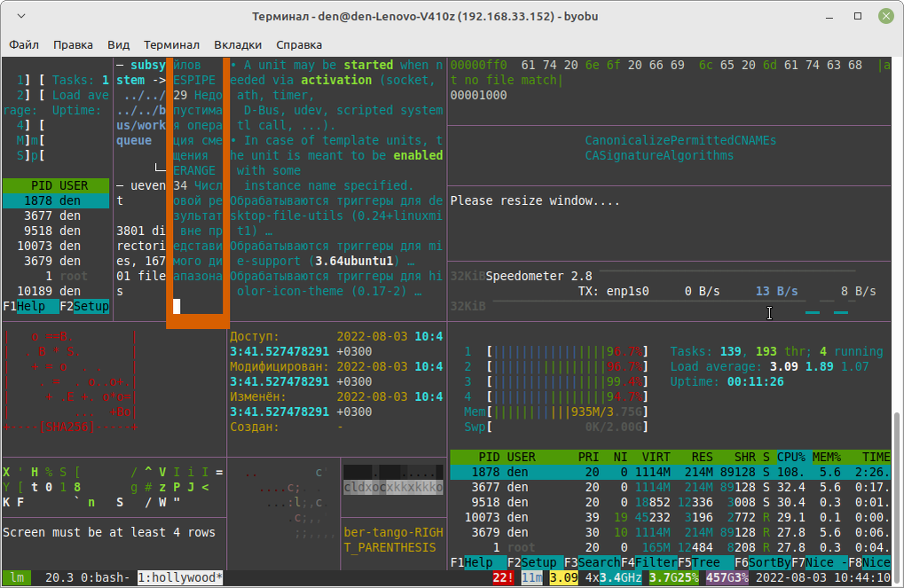Click CPU 1 usage meter showing 96.7%
This screenshot has width=904, height=588.
point(556,351)
